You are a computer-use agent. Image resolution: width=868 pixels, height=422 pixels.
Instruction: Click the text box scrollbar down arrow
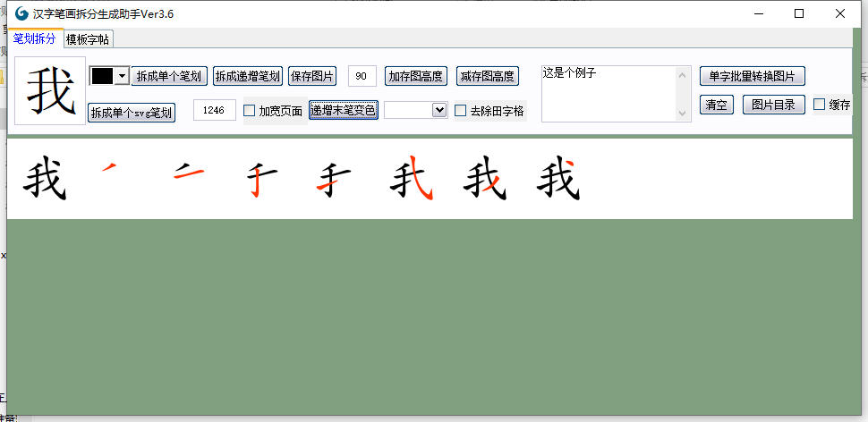click(684, 114)
